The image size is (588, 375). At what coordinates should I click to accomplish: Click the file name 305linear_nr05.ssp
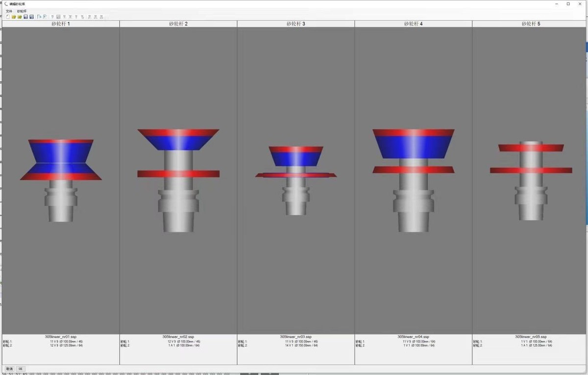pyautogui.click(x=531, y=337)
